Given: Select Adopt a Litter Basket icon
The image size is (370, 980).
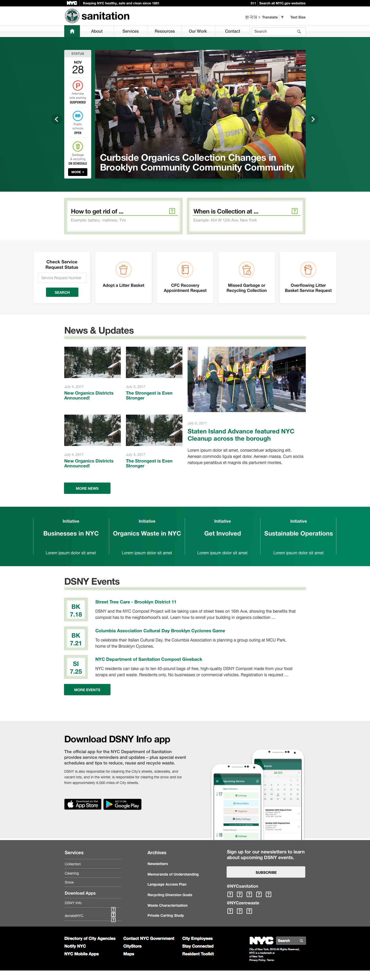Looking at the screenshot, I should coord(123,270).
